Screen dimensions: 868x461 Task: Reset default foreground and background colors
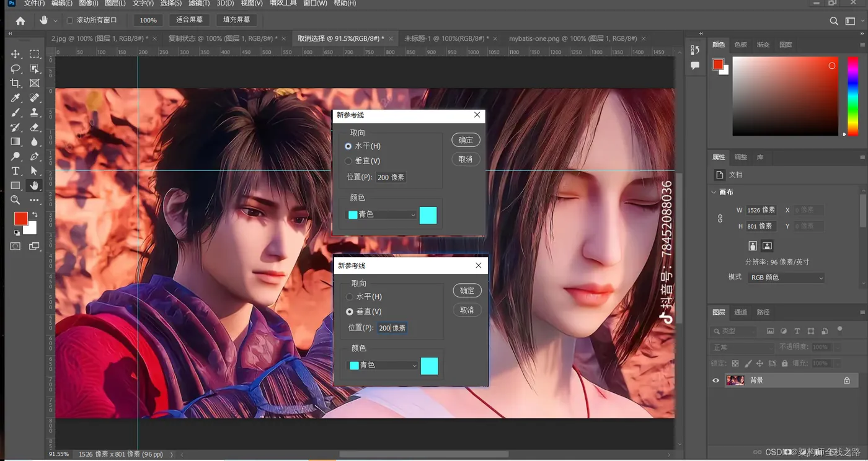17,233
